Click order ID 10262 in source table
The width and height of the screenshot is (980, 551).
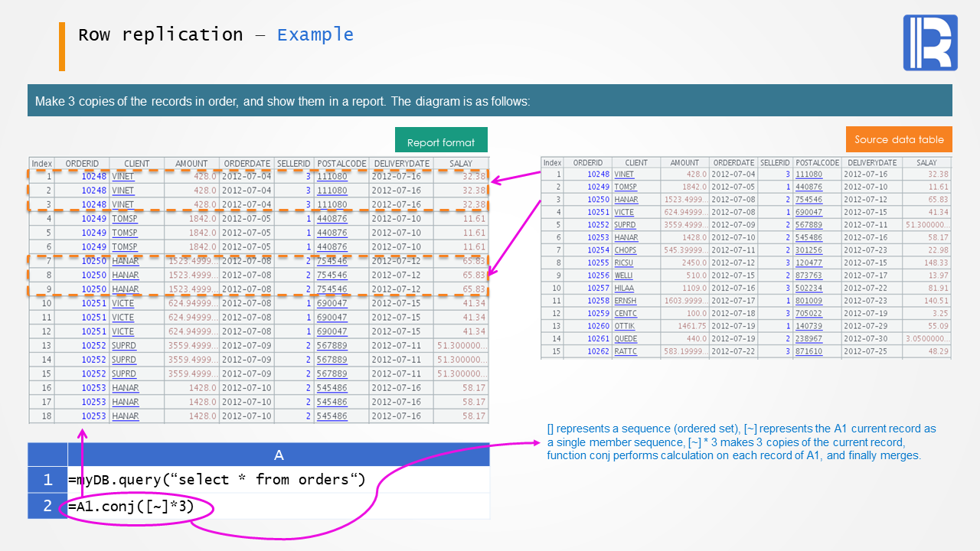tap(598, 351)
